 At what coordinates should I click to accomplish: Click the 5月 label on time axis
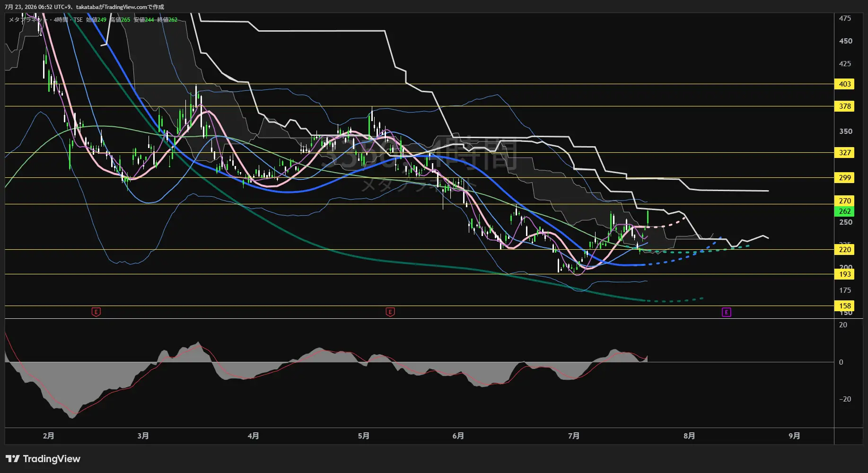tap(363, 436)
